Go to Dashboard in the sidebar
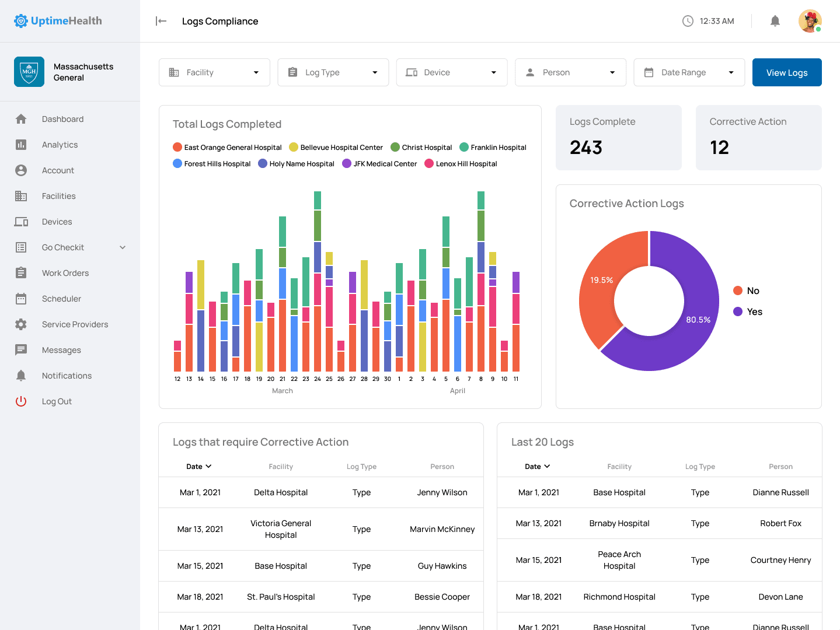This screenshot has width=840, height=630. pyautogui.click(x=62, y=119)
